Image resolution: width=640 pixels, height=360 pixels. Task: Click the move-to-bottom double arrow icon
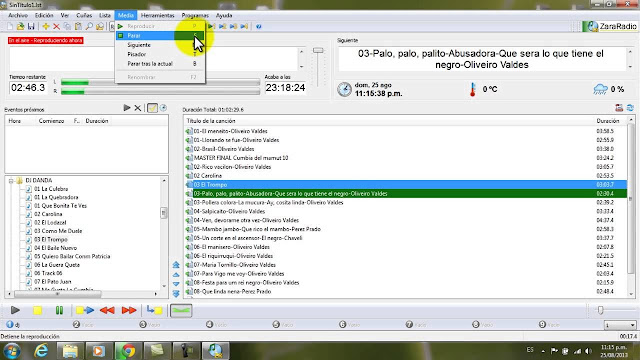176,294
